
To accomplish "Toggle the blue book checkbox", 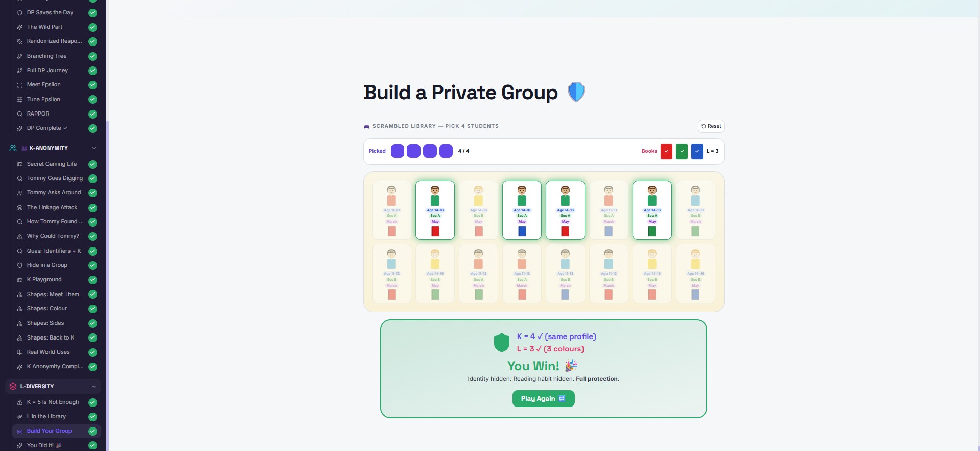I will point(697,151).
